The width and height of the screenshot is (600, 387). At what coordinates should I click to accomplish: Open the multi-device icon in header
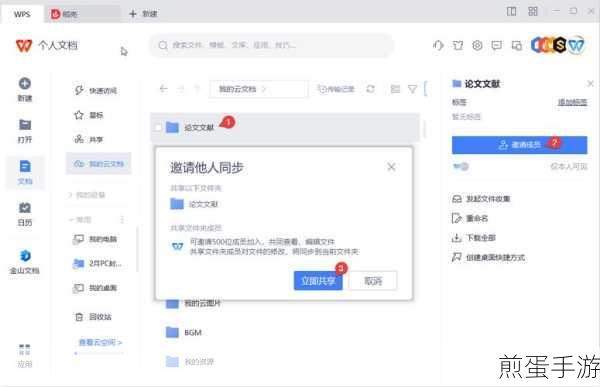(517, 46)
